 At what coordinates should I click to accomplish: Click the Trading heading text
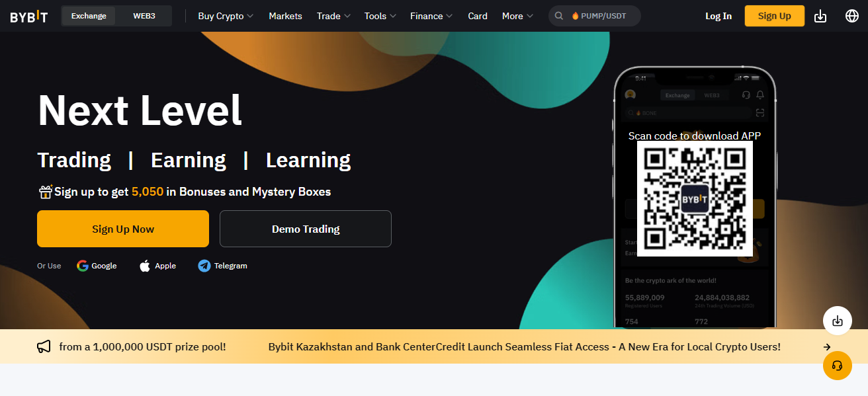coord(74,160)
